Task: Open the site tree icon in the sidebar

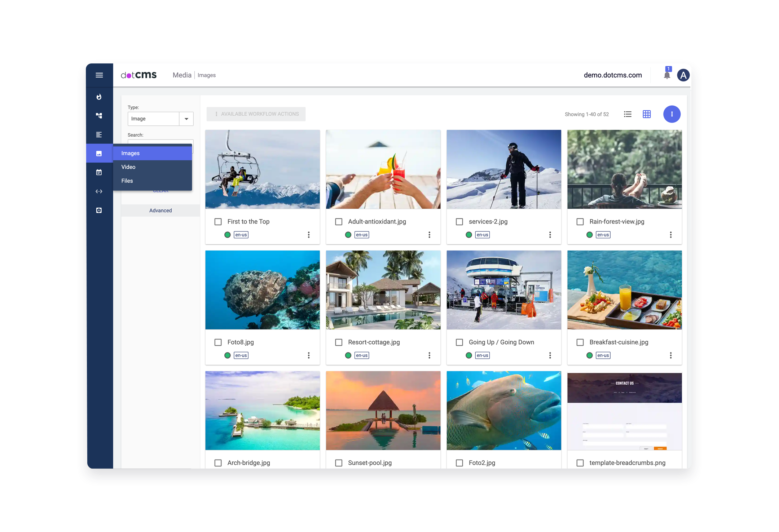Action: pos(99,116)
